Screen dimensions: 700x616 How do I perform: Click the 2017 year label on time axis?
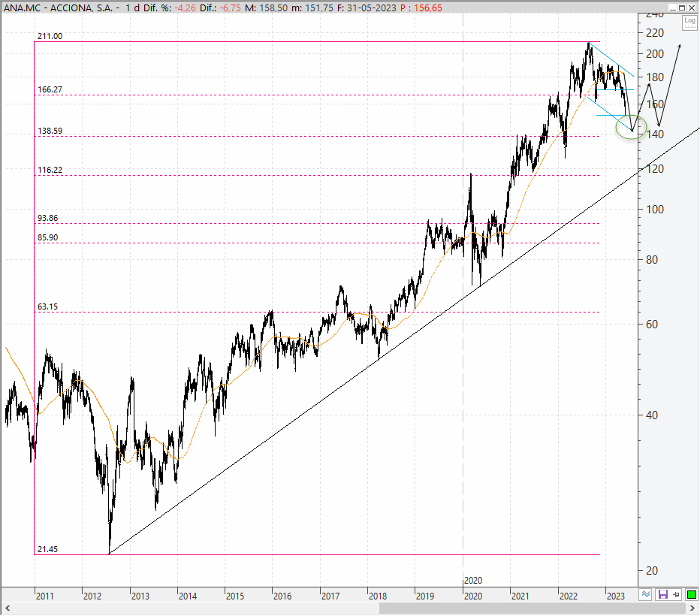330,596
